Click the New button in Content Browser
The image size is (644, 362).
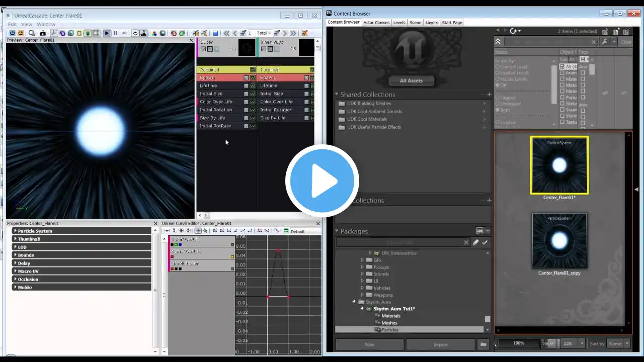tap(369, 344)
